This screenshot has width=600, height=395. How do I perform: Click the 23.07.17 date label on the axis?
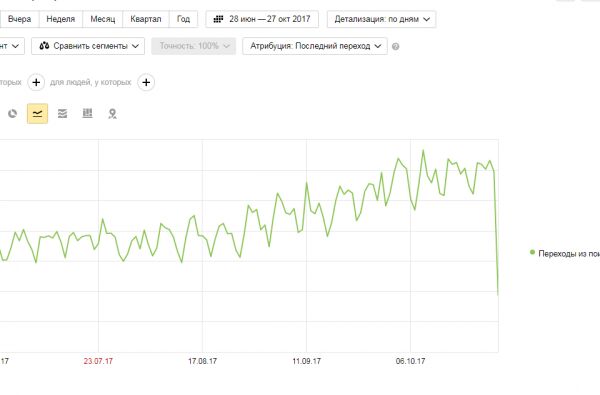[x=98, y=361]
